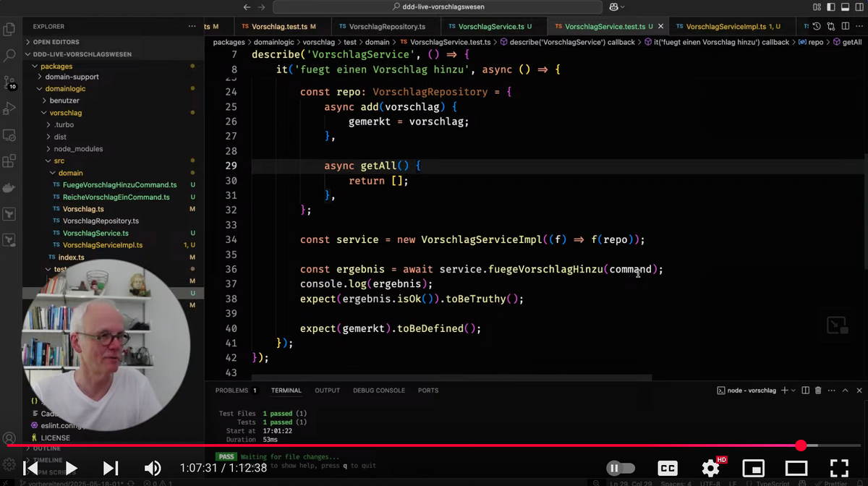The image size is (868, 486).
Task: Open the Explorer view in activity bar
Action: tap(10, 30)
